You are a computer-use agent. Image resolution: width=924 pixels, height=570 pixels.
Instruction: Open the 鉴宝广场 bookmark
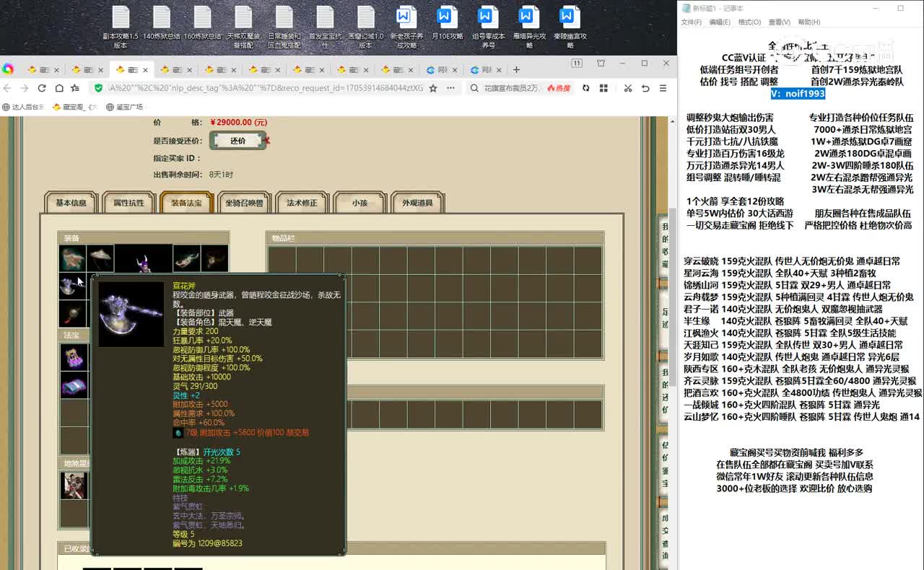point(125,107)
